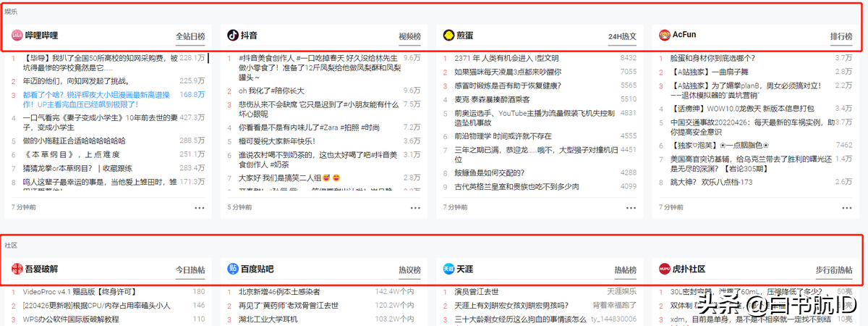This screenshot has width=868, height=326.
Task: Open VideoProc v4.1 赠品版 post
Action: (x=71, y=291)
